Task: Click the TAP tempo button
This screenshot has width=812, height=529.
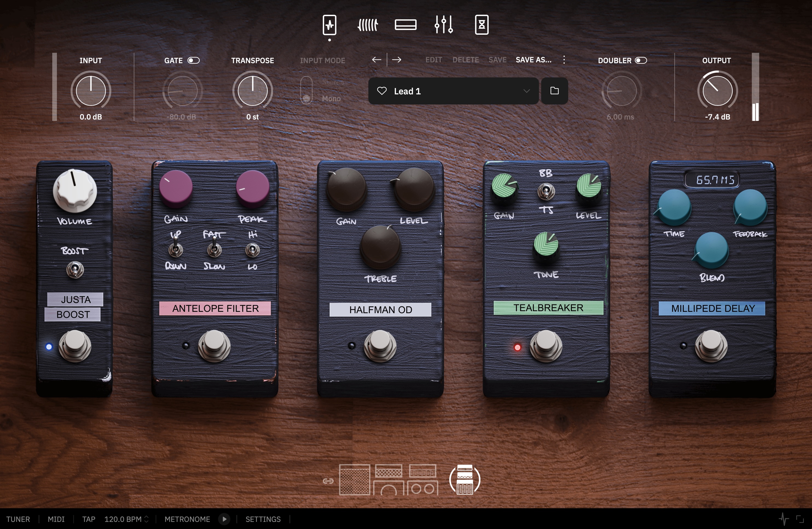Action: (88, 519)
